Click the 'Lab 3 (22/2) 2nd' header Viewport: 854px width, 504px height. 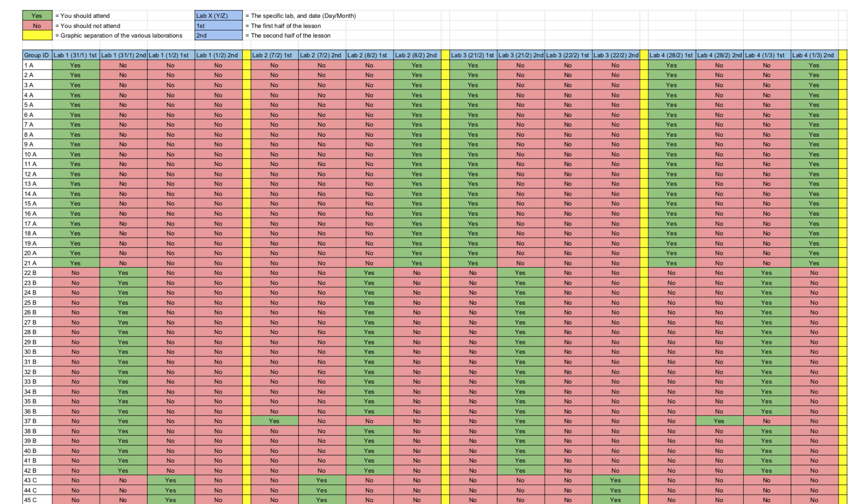(615, 55)
